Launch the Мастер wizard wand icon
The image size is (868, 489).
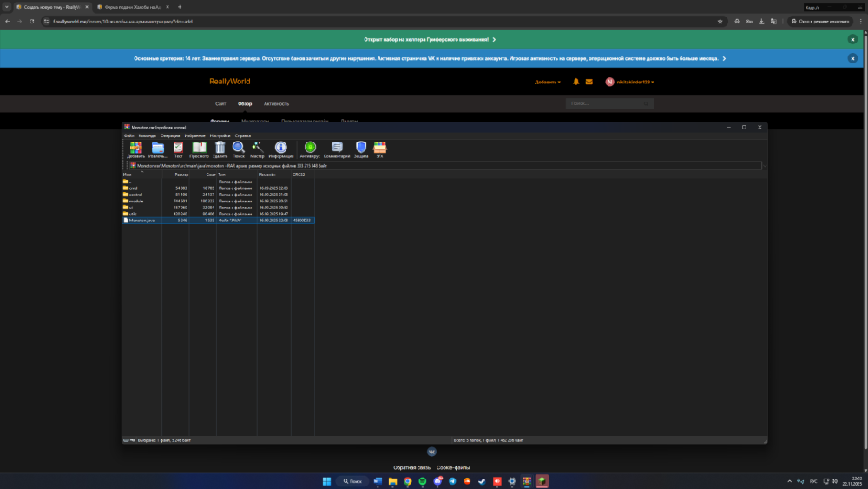click(x=258, y=149)
